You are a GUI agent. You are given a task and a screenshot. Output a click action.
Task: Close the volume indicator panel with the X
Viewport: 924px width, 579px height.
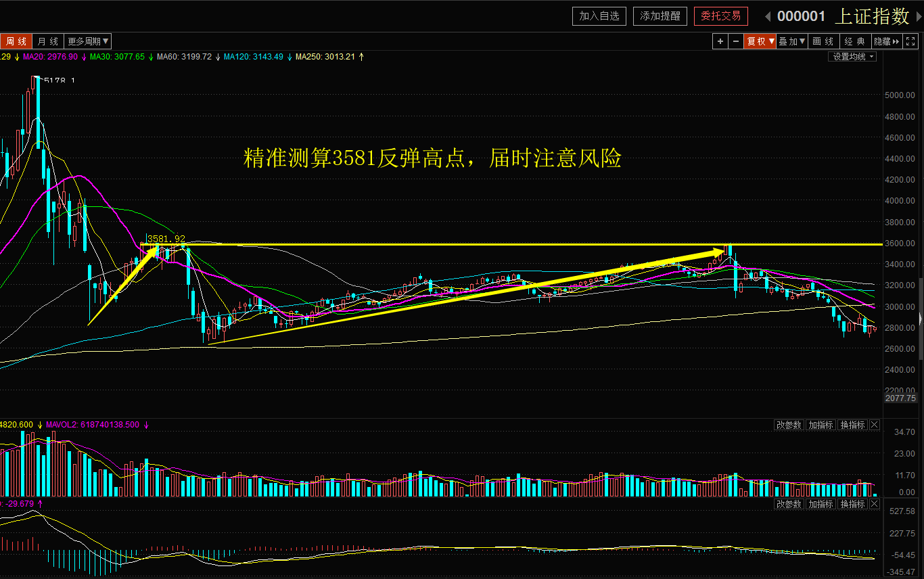(875, 425)
